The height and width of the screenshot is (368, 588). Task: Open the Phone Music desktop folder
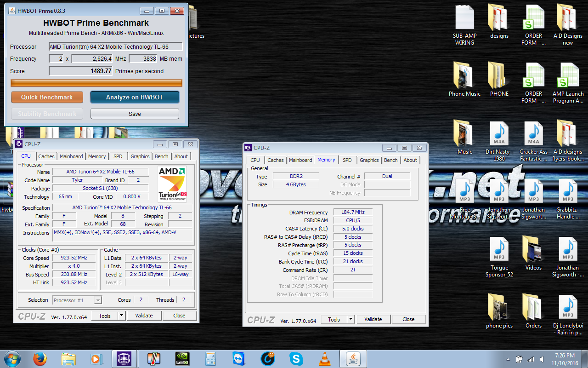(464, 80)
